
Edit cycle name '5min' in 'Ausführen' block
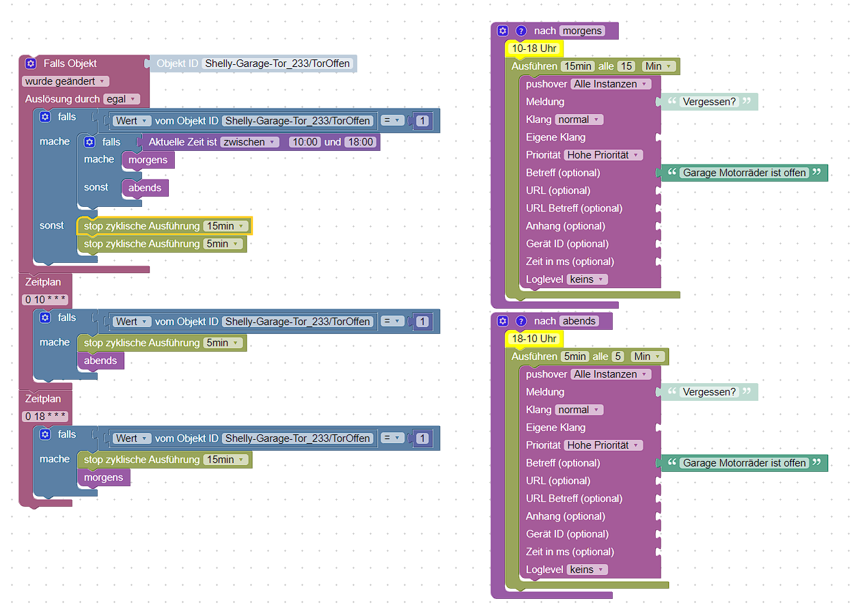click(x=575, y=356)
